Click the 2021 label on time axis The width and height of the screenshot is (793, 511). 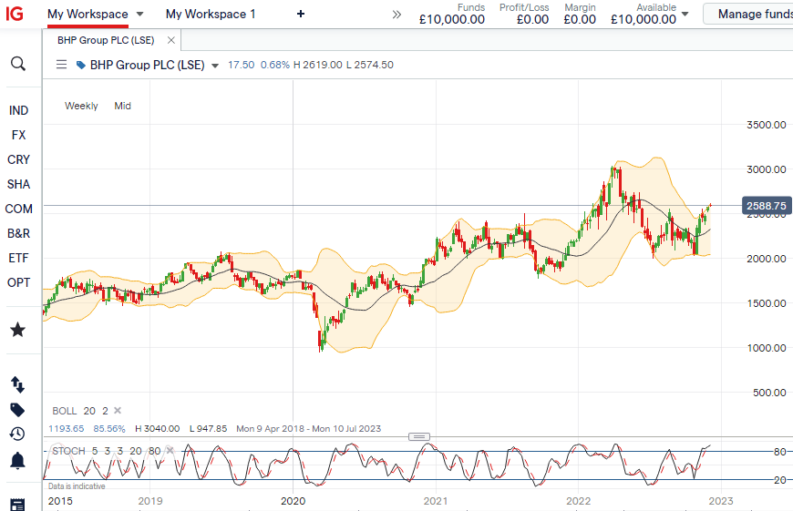click(x=436, y=501)
